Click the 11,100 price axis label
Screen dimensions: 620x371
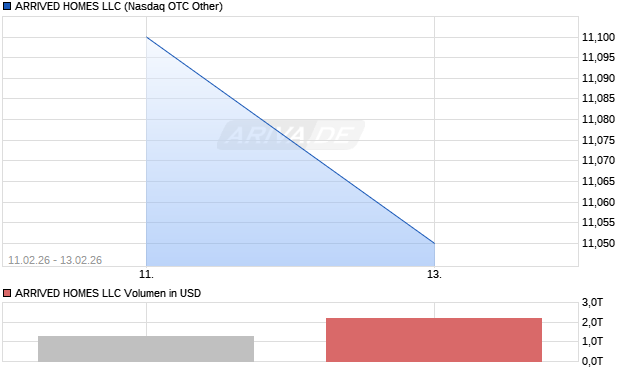point(598,37)
